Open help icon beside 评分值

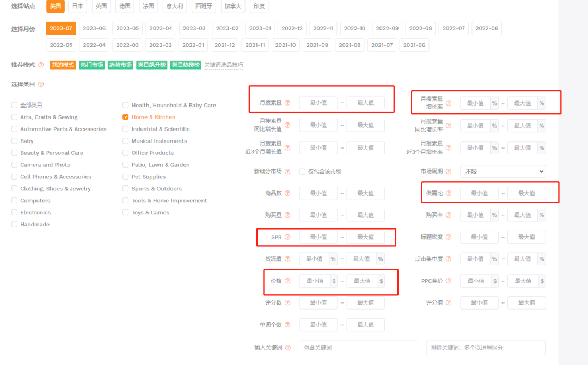[449, 303]
